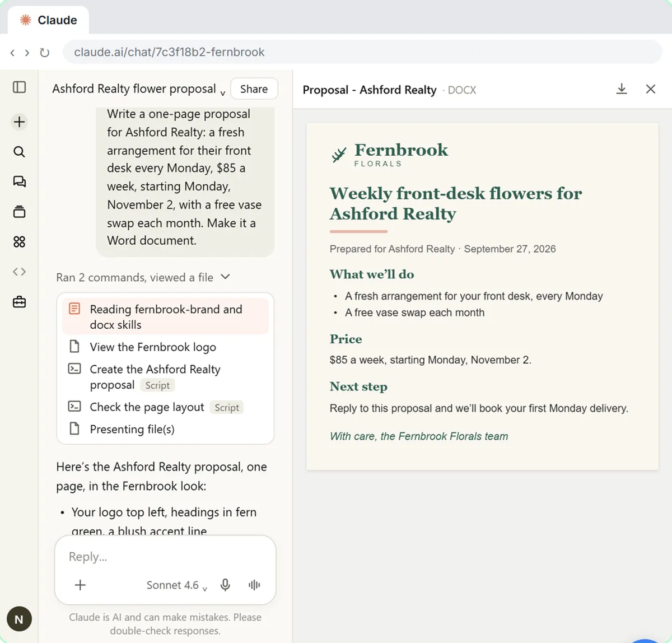Click the browser forward arrow
Screen dimensions: 672x643
coord(27,53)
